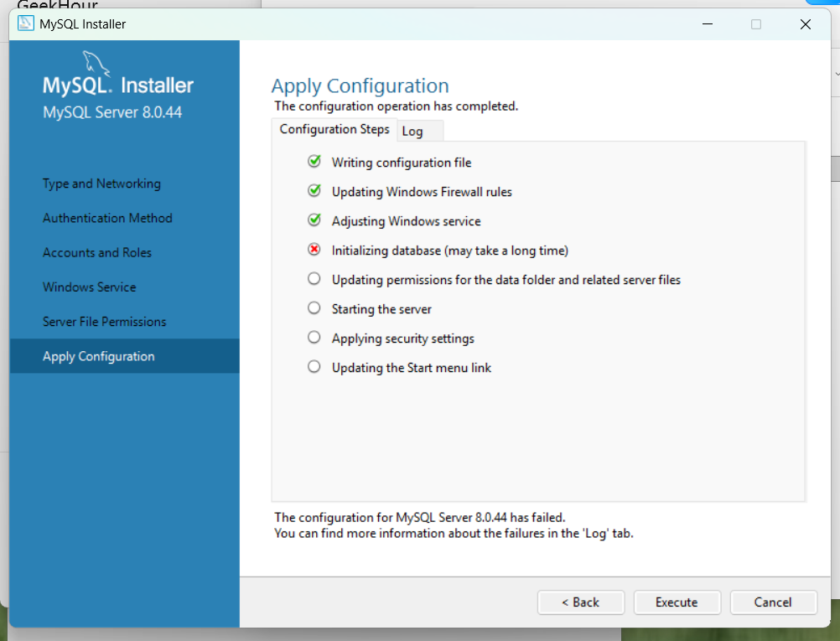Click 'MySQL Installer' window title text

click(x=82, y=24)
